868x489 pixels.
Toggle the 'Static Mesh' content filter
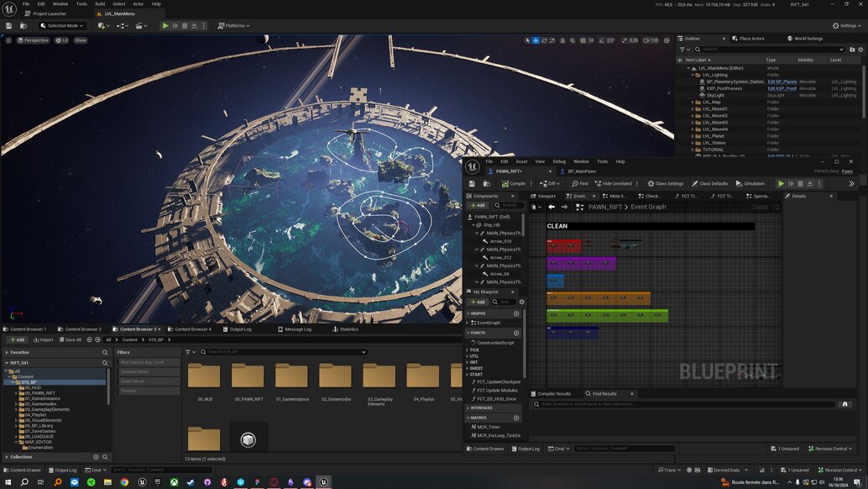click(134, 381)
